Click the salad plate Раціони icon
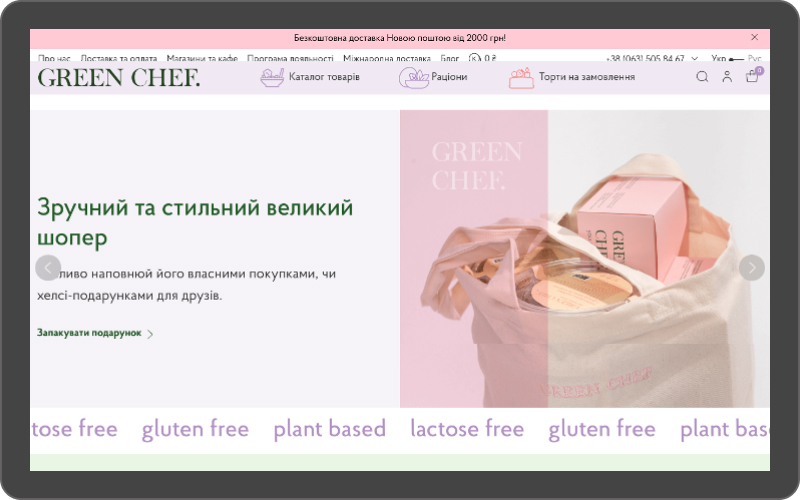This screenshot has width=800, height=500. 413,78
